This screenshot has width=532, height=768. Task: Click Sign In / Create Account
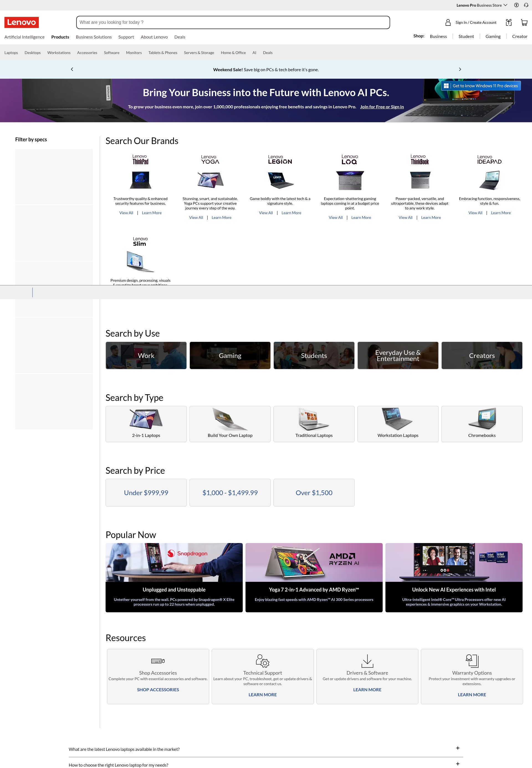pyautogui.click(x=476, y=22)
